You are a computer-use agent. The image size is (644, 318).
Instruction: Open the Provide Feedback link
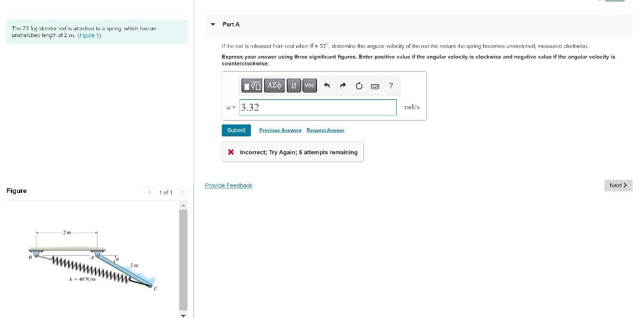coord(228,185)
